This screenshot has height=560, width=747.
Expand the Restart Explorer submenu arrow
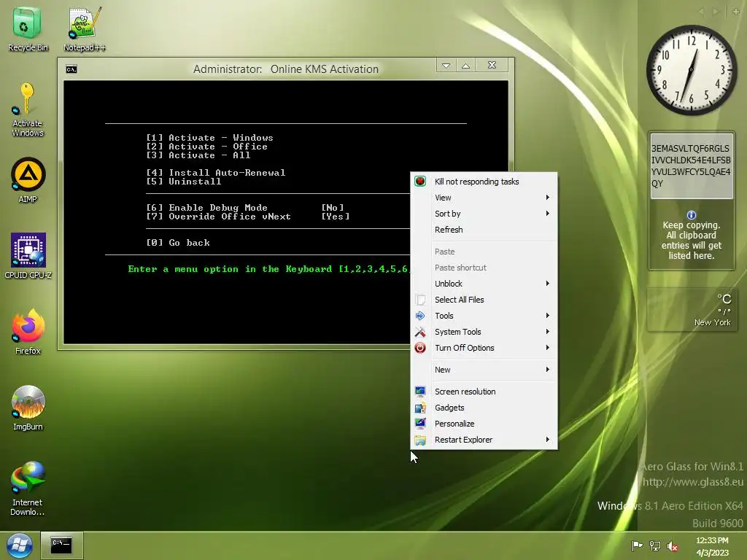[x=548, y=440]
